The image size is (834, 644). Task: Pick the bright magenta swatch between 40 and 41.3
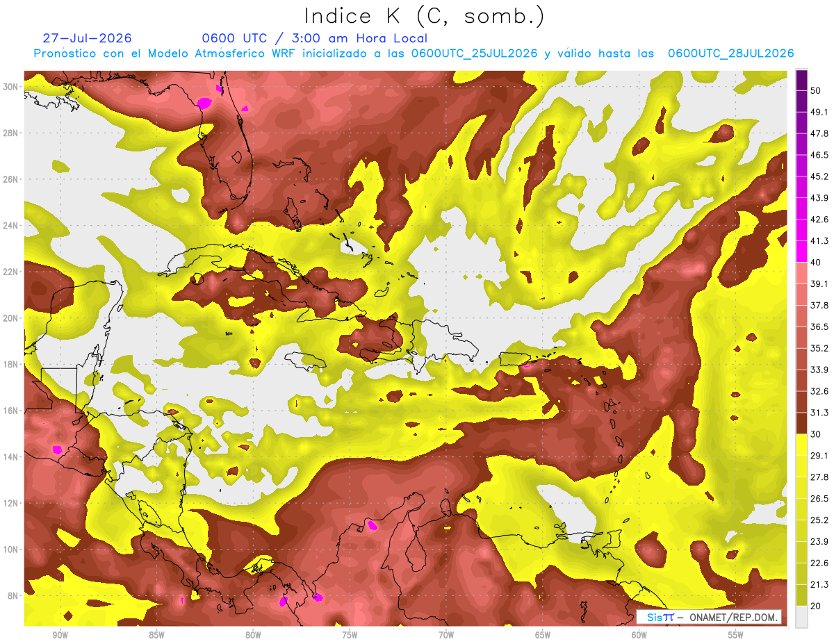[801, 251]
